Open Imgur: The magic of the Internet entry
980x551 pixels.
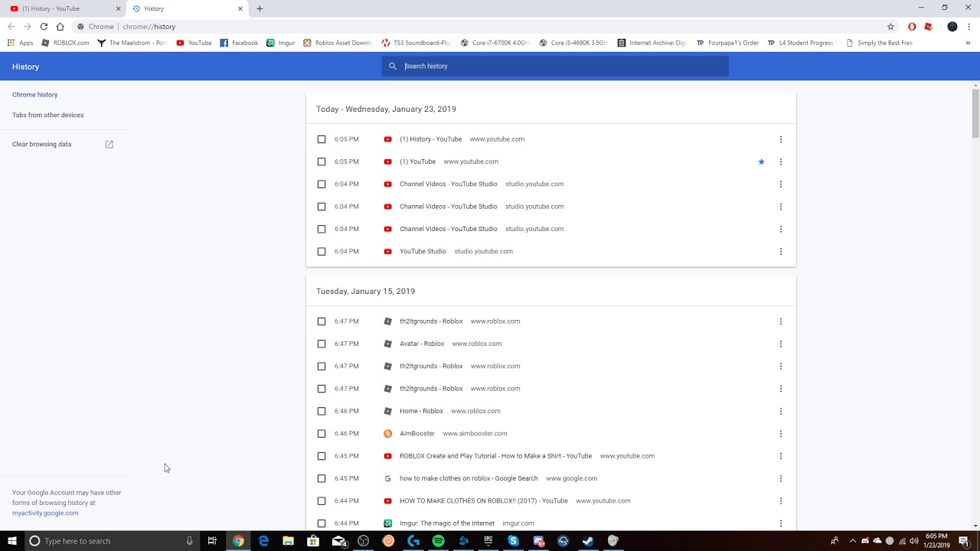[447, 523]
